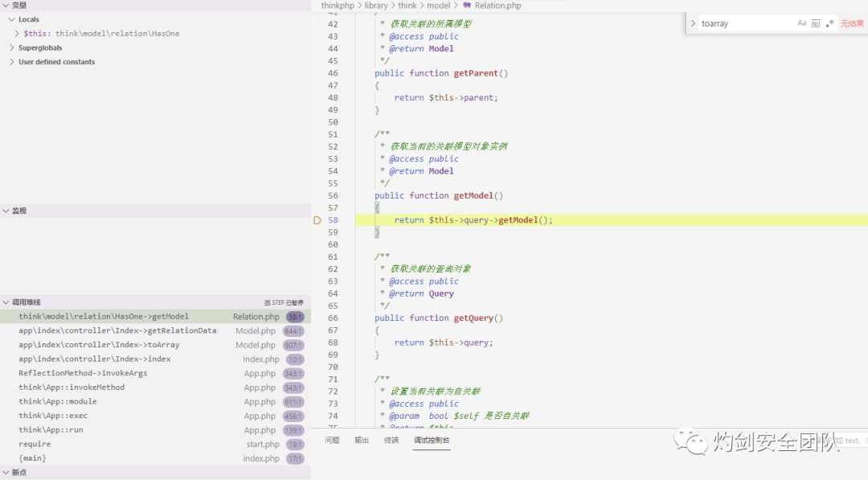Click the model breadcrumb

439,6
